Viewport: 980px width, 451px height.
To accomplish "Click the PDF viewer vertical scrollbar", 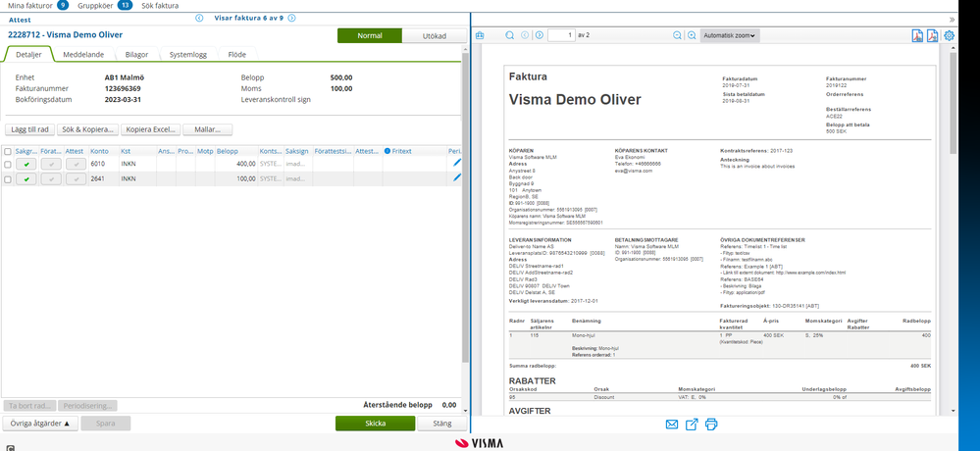I will [x=953, y=103].
